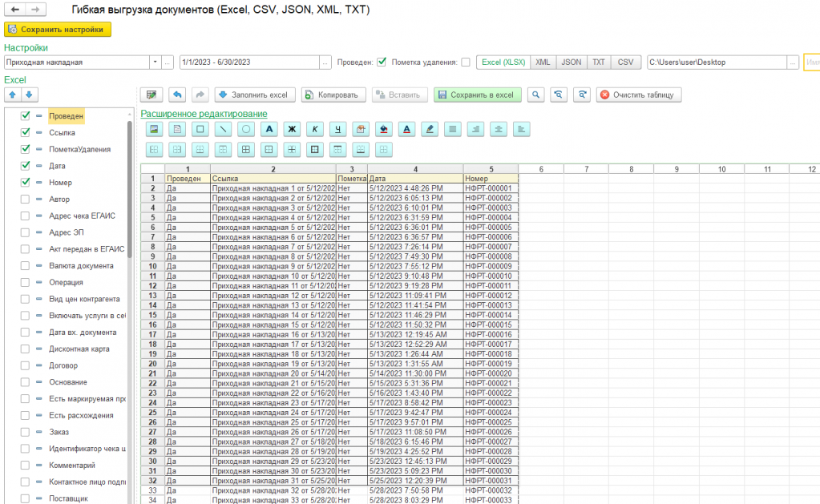This screenshot has height=504, width=820.
Task: Select the CSV format tab
Action: (625, 62)
